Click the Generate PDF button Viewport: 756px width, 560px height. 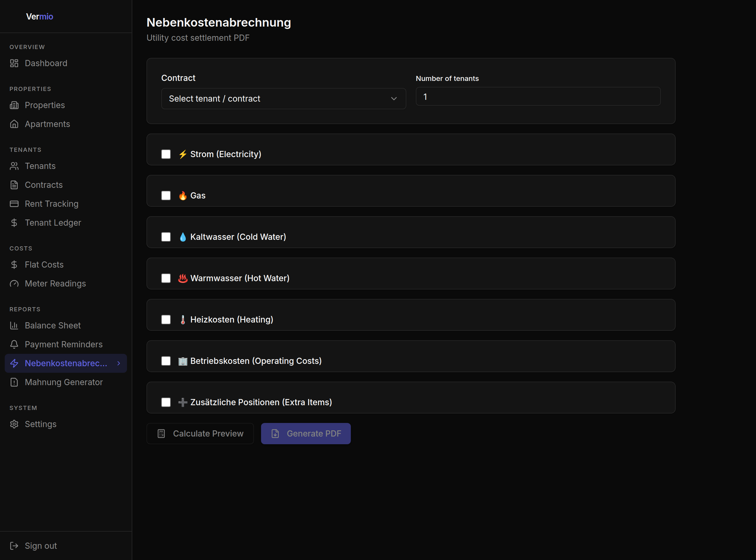click(x=306, y=434)
